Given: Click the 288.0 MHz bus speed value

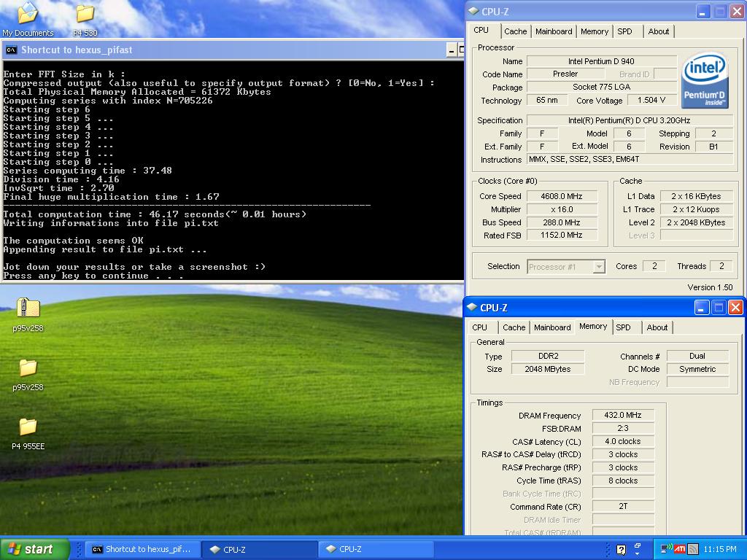Looking at the screenshot, I should tap(562, 222).
